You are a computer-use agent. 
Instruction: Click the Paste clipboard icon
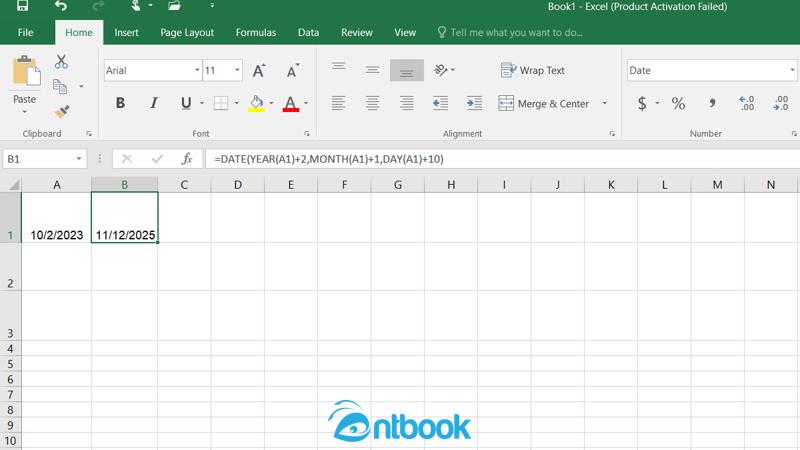pyautogui.click(x=26, y=71)
